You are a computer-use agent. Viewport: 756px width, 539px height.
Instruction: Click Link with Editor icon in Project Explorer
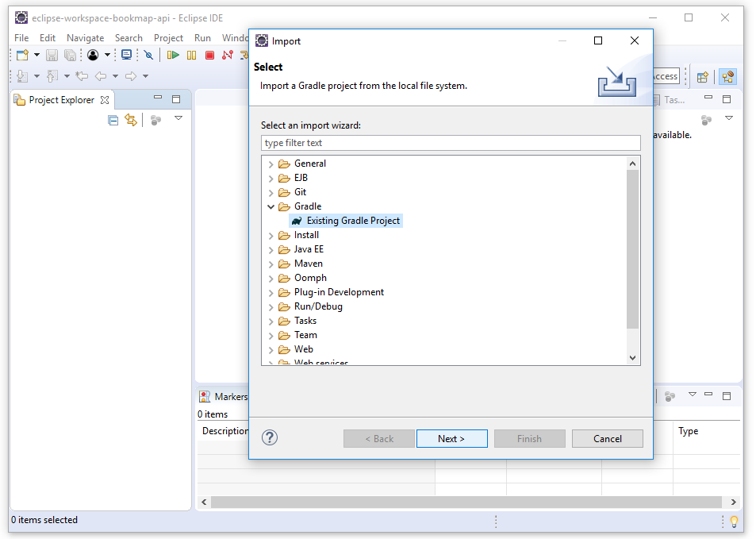point(131,120)
